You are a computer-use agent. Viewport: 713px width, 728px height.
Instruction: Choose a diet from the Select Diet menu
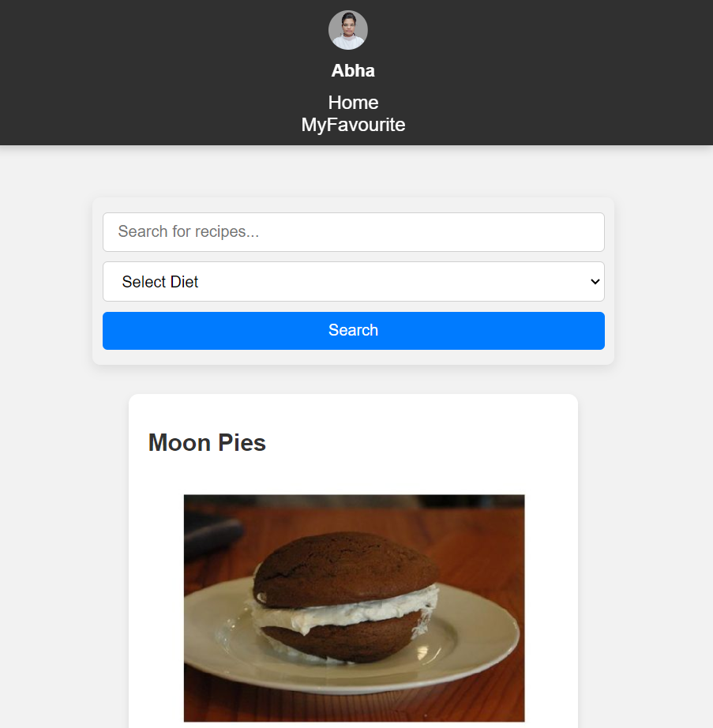tap(353, 281)
